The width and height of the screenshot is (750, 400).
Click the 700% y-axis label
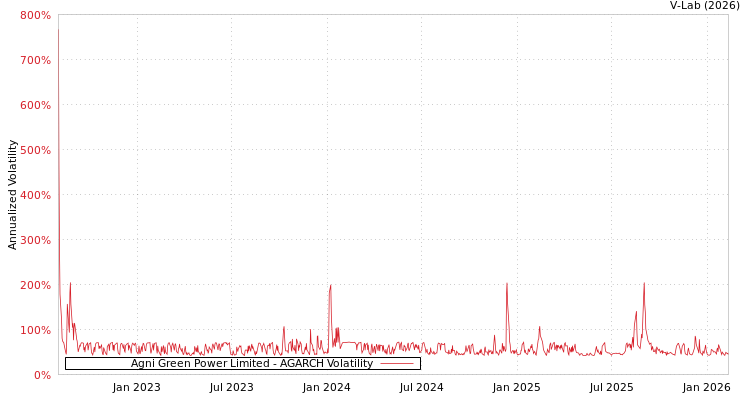tap(35, 60)
